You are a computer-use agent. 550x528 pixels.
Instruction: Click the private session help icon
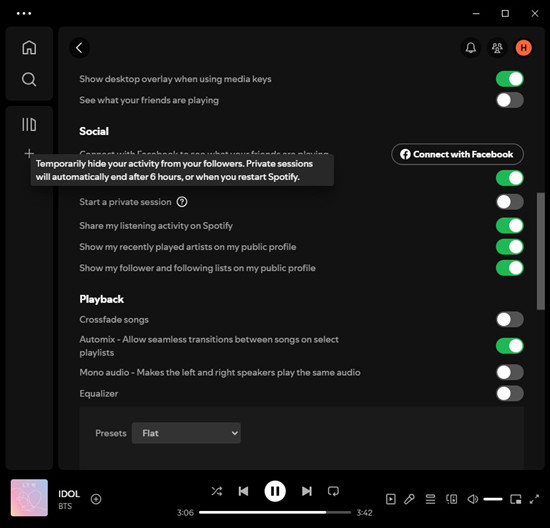[x=182, y=202]
